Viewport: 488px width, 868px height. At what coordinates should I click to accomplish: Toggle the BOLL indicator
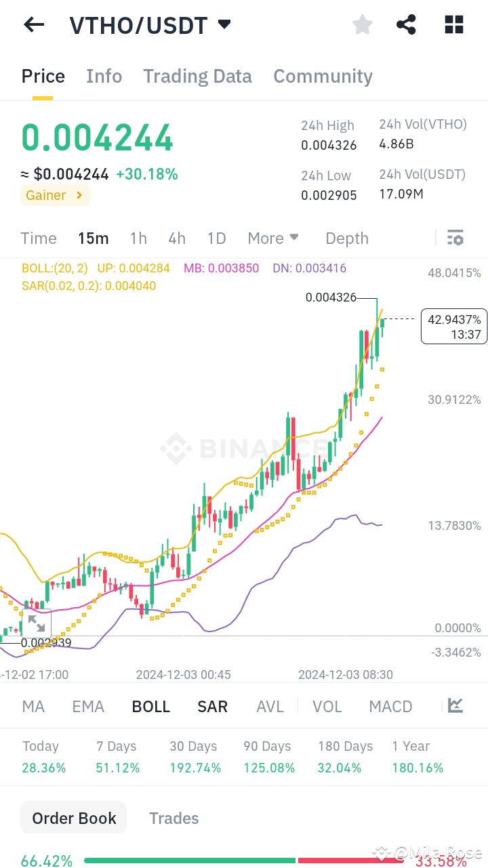pos(150,706)
